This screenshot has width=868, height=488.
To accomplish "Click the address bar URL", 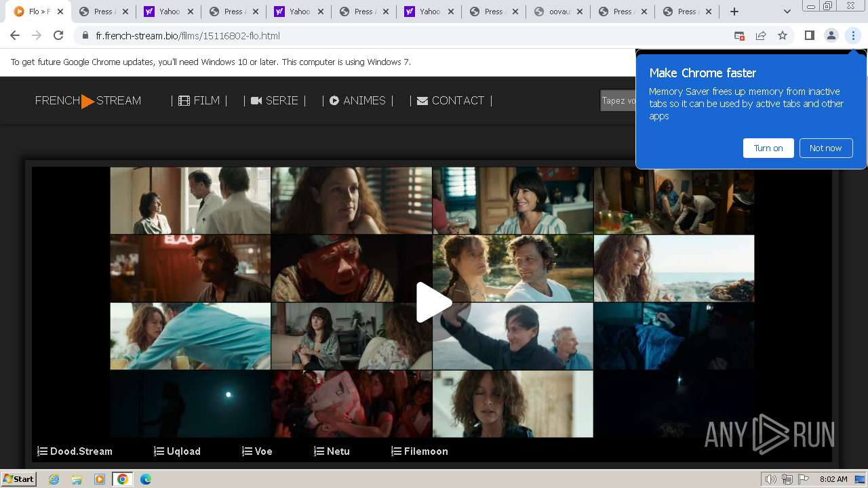I will [188, 36].
